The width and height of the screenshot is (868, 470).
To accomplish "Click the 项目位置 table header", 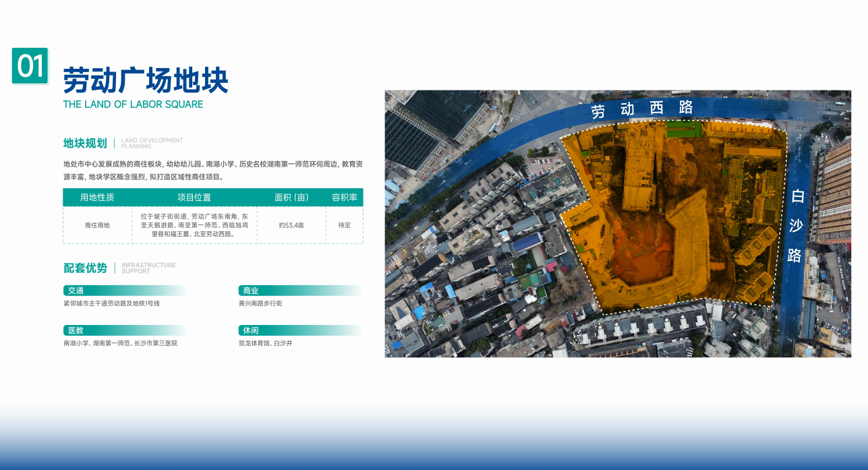I will coord(194,198).
